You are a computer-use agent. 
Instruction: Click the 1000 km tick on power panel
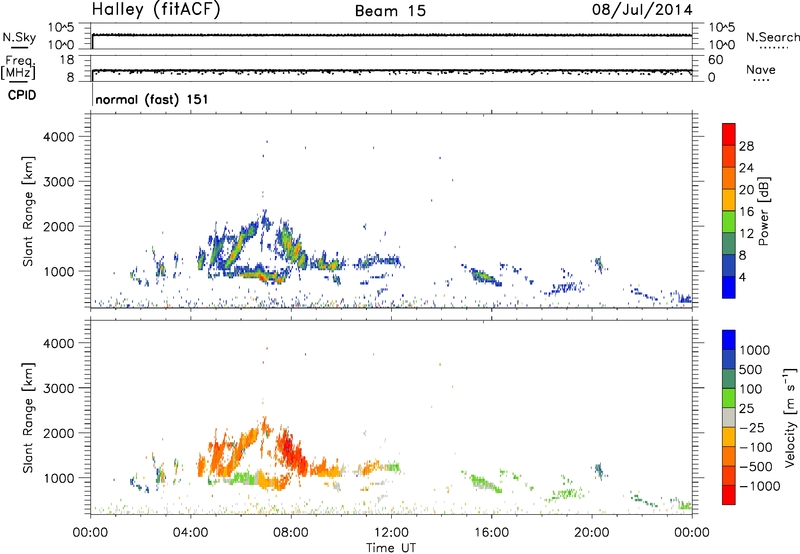(x=59, y=271)
